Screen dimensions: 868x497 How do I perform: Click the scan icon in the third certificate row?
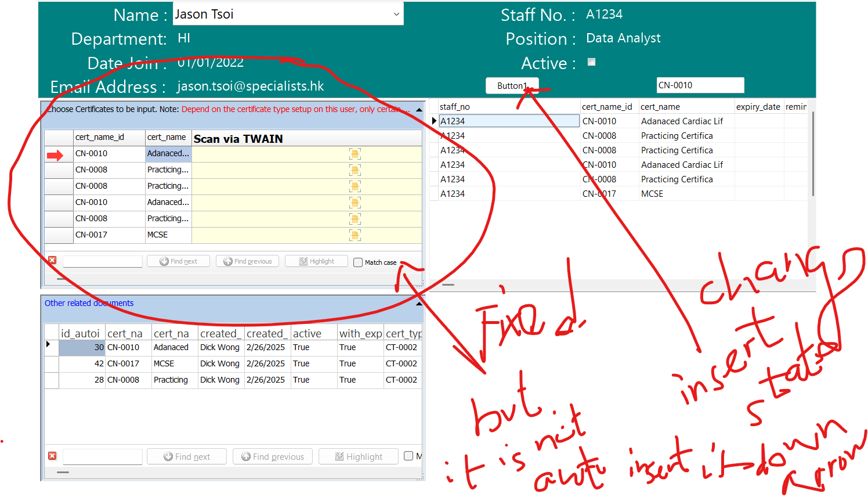point(355,186)
